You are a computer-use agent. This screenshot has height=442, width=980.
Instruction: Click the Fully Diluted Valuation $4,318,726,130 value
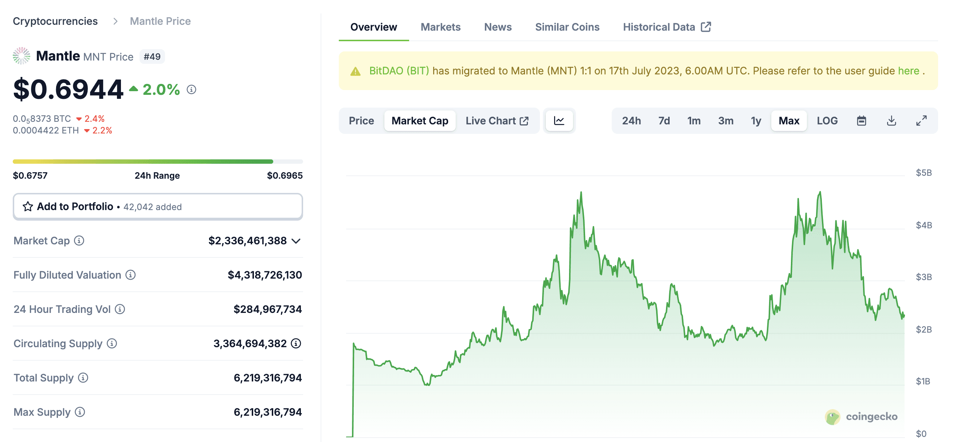(x=265, y=275)
